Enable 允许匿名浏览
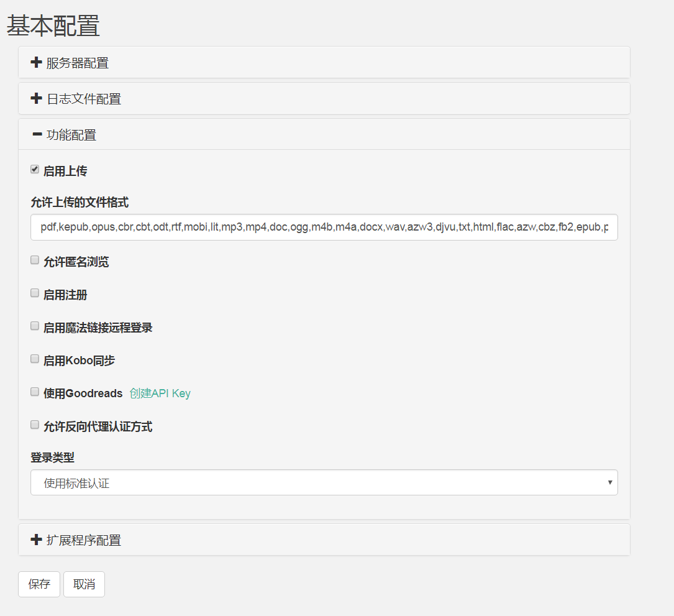The height and width of the screenshot is (616, 674). click(x=34, y=259)
